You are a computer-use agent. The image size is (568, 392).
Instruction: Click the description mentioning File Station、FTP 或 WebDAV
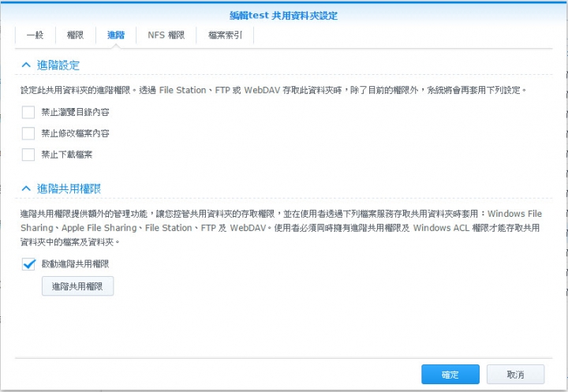coord(274,90)
